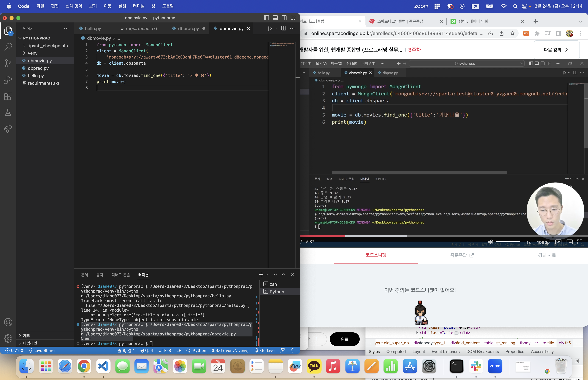Create a new terminal with plus icon

tap(261, 275)
